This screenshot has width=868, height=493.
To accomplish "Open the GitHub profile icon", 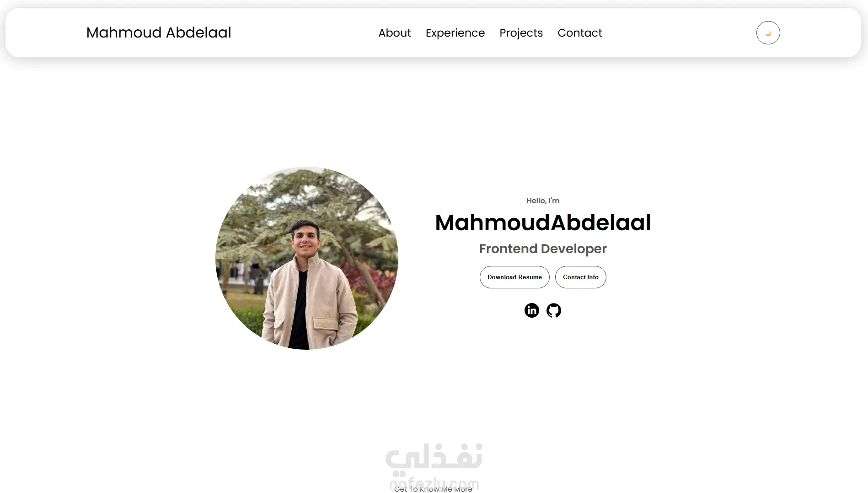I will click(554, 310).
